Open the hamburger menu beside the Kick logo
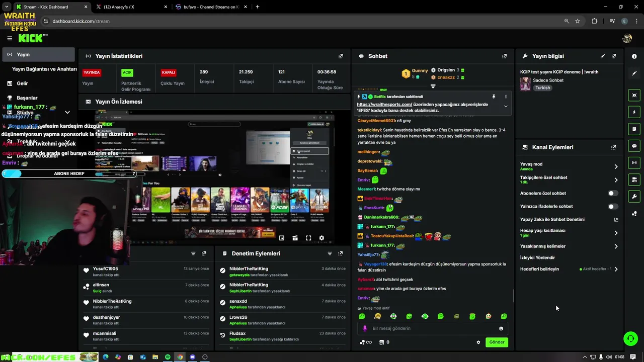Image resolution: width=644 pixels, height=362 pixels. pos(10,38)
